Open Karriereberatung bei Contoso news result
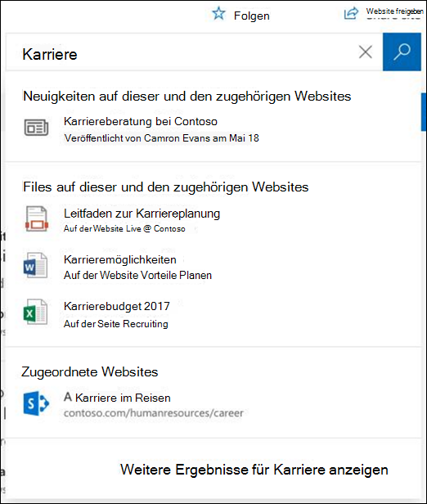The height and width of the screenshot is (504, 427). pyautogui.click(x=141, y=121)
